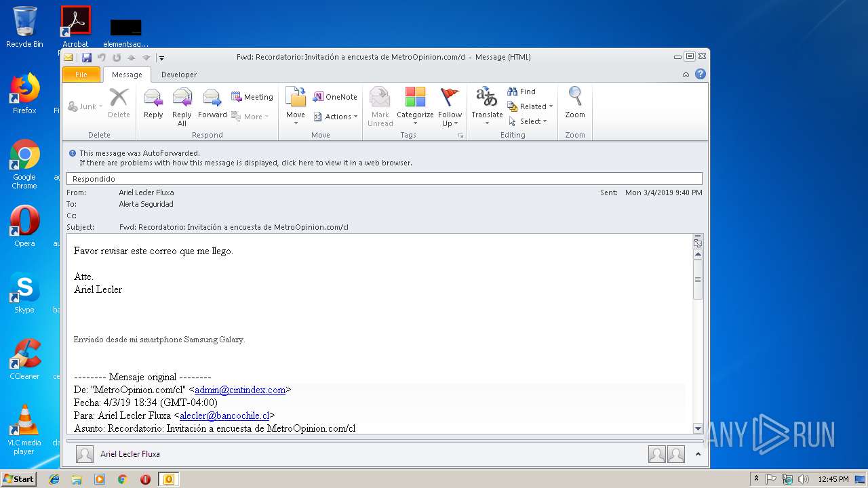Open the Zoom magnifier tool
The width and height of the screenshot is (868, 488).
click(x=575, y=97)
